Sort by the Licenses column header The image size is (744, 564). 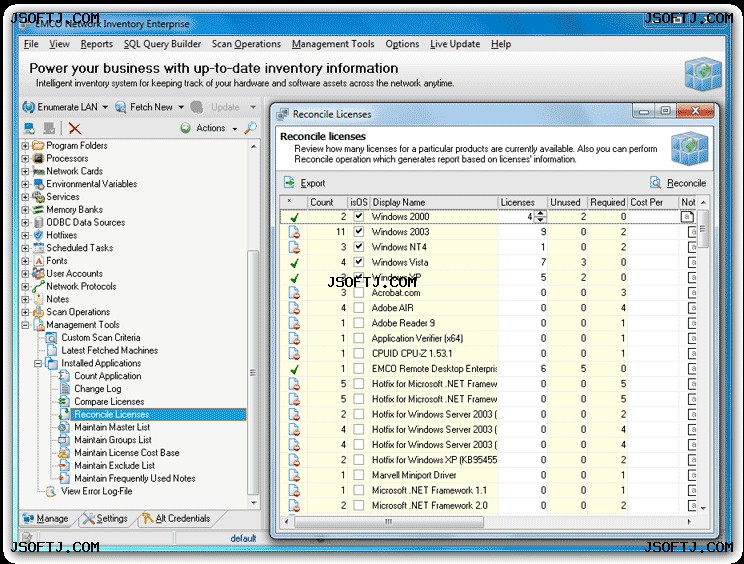522,203
